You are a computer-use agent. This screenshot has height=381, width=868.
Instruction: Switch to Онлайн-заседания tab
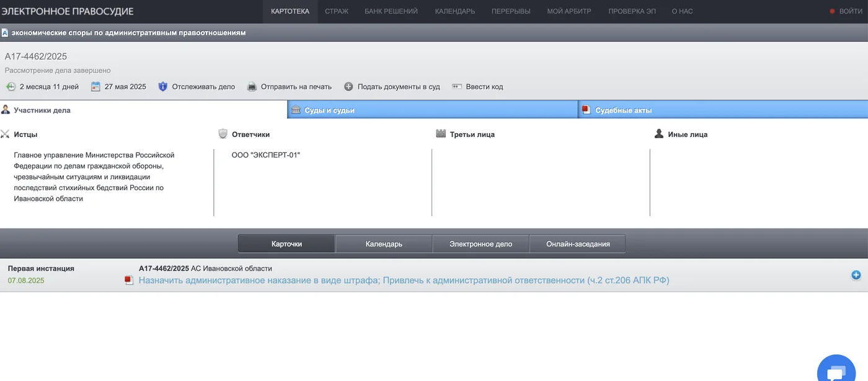click(578, 244)
